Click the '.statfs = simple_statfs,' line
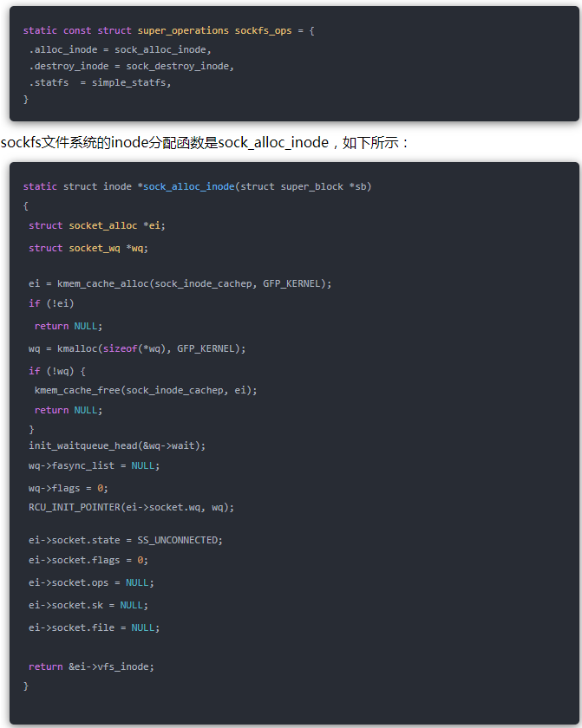The image size is (582, 728). pos(100,82)
